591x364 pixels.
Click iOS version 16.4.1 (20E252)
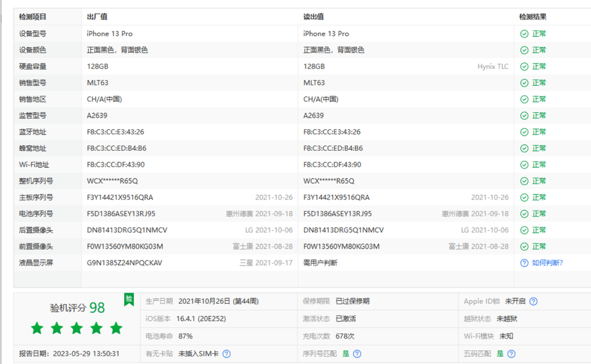[202, 319]
